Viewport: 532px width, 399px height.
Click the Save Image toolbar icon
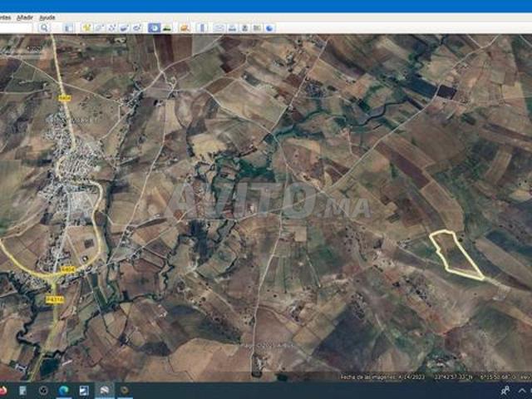pyautogui.click(x=244, y=27)
